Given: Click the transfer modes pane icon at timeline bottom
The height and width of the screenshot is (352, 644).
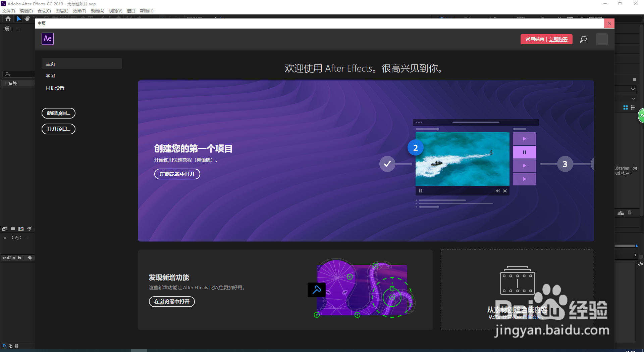Looking at the screenshot, I should [x=11, y=346].
